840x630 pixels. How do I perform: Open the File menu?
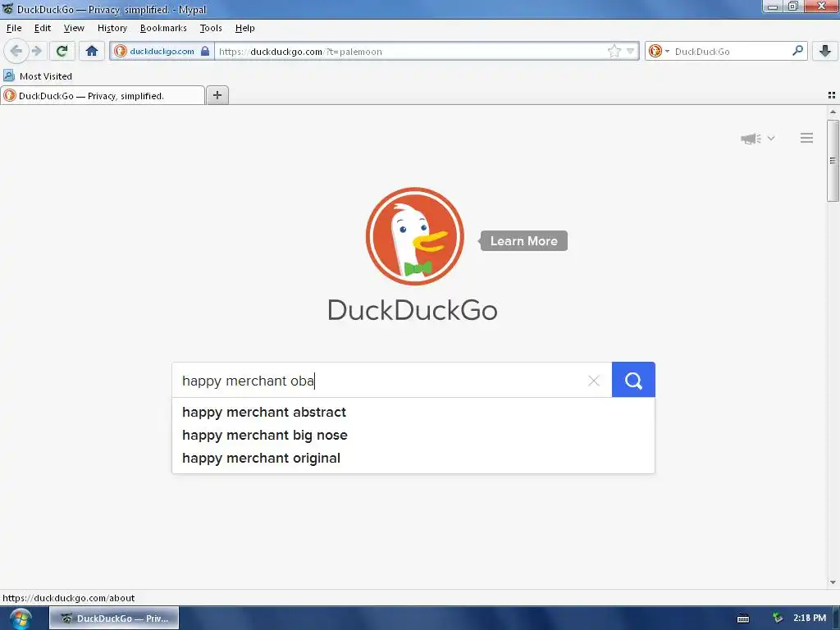14,28
